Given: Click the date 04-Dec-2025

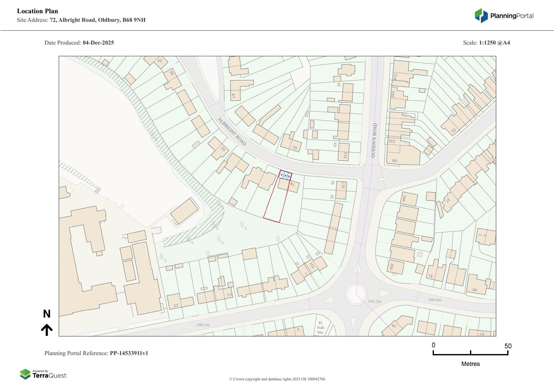Looking at the screenshot, I should (98, 43).
